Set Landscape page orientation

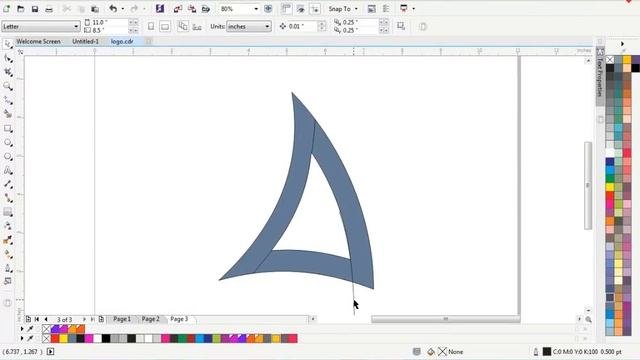click(x=165, y=27)
